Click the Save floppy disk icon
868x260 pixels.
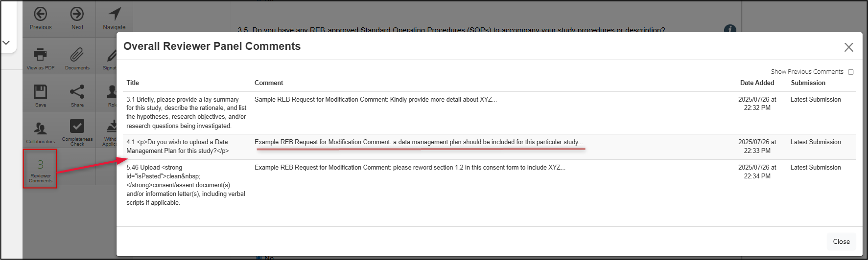41,92
